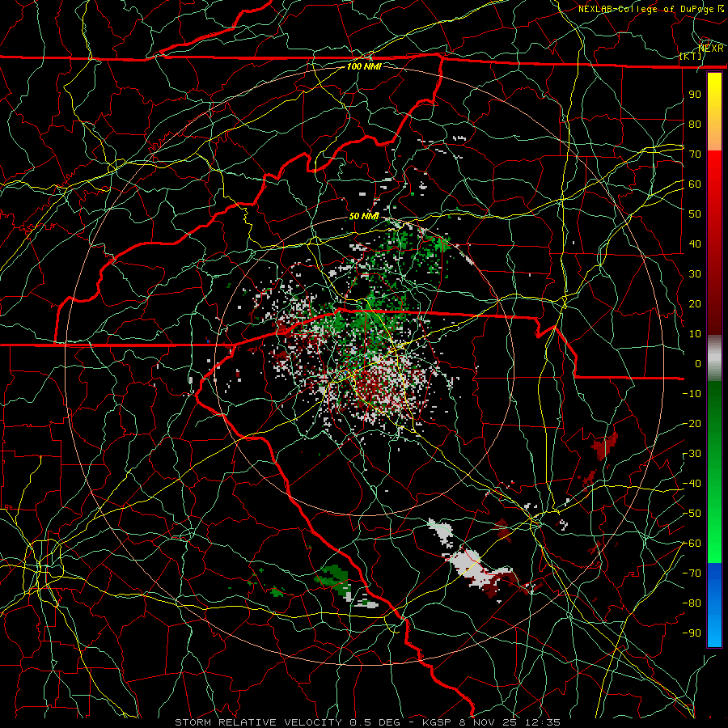This screenshot has width=728, height=728.
Task: Click the "100 NMI" range ring label
Action: point(364,66)
